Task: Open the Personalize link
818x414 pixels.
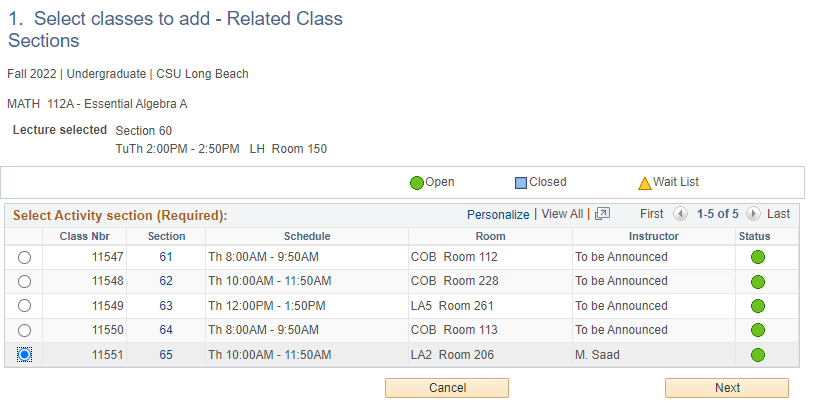Action: click(498, 214)
